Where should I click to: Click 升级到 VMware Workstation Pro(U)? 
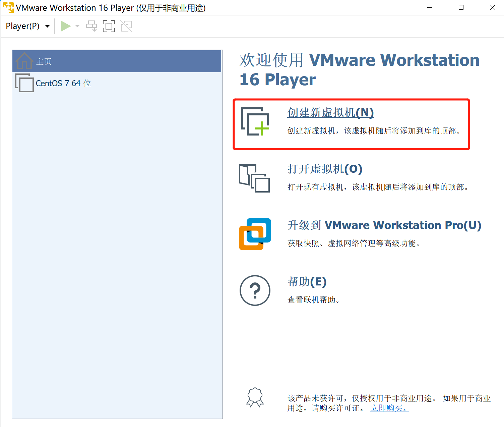(x=384, y=225)
